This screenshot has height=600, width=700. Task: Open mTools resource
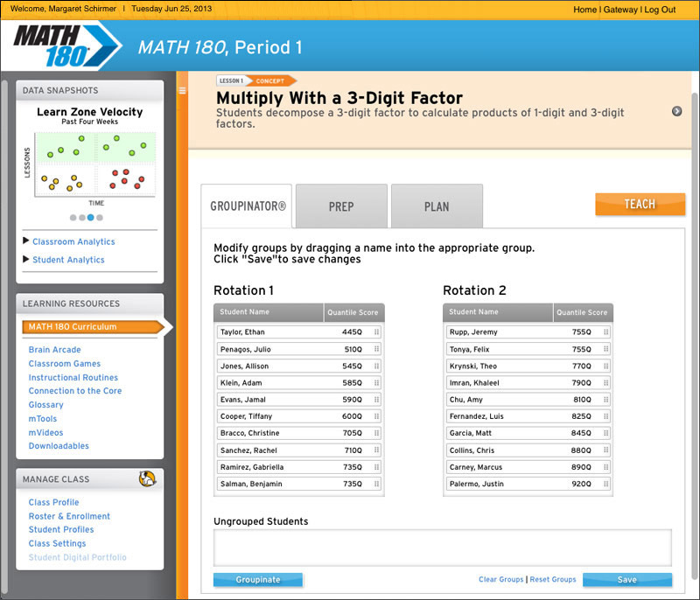[x=43, y=418]
